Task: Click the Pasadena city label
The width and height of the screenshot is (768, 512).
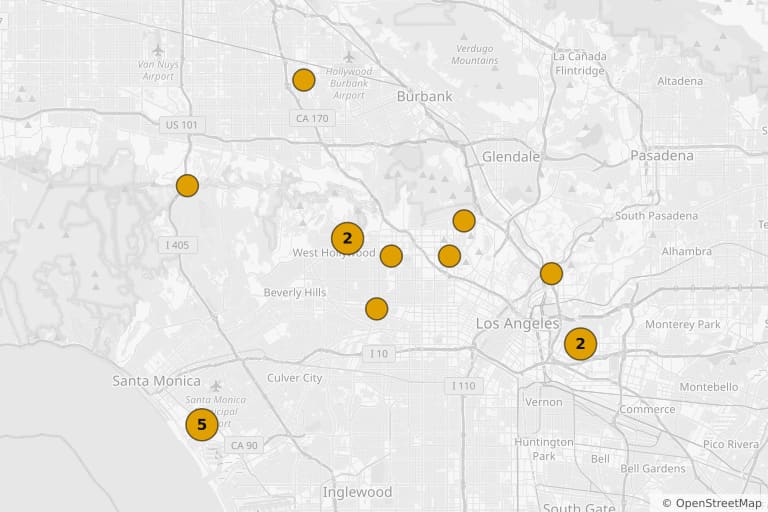Action: 662,155
